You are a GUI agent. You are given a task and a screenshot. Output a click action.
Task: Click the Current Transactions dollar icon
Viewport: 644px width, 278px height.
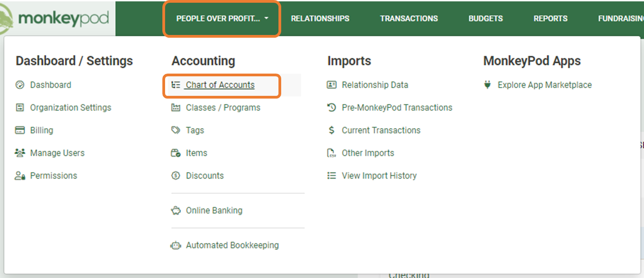point(332,130)
